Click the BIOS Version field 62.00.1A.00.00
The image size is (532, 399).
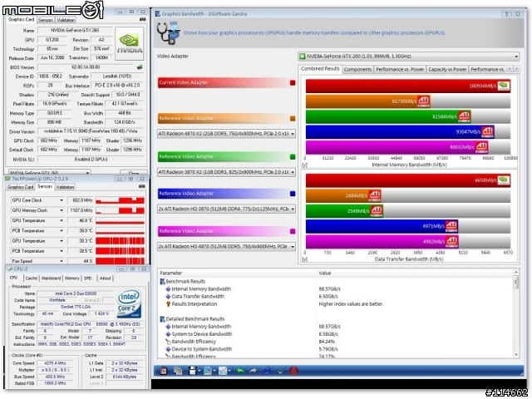[x=86, y=67]
